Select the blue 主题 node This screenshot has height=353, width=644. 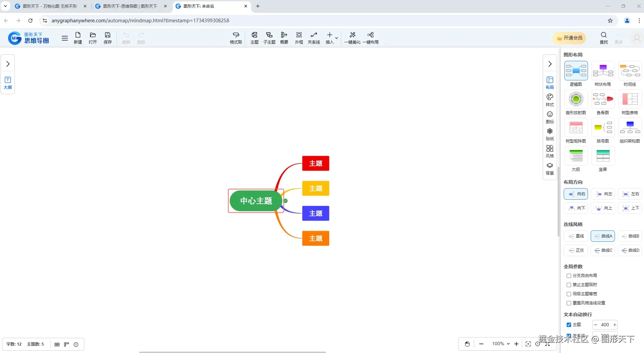(316, 213)
